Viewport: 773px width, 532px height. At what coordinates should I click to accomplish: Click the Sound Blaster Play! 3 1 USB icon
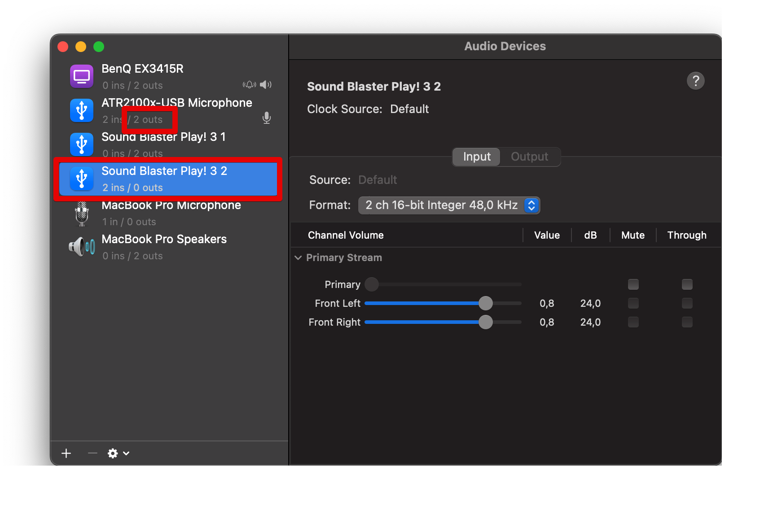(x=82, y=144)
